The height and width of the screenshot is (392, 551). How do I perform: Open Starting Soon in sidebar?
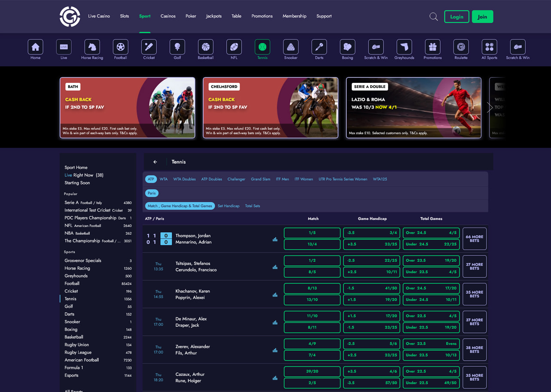coord(77,183)
